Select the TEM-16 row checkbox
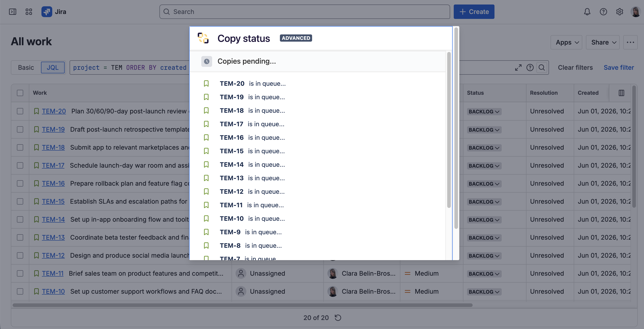This screenshot has height=329, width=644. (20, 183)
